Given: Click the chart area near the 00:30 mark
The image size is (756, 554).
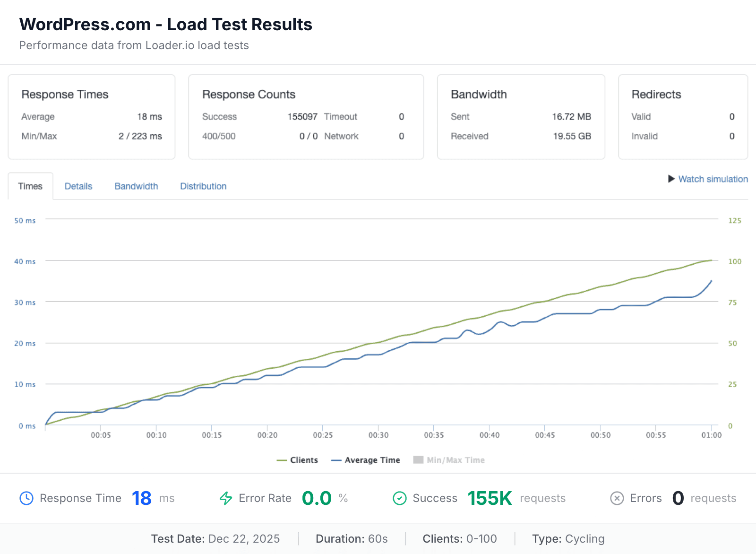Looking at the screenshot, I should tap(379, 345).
